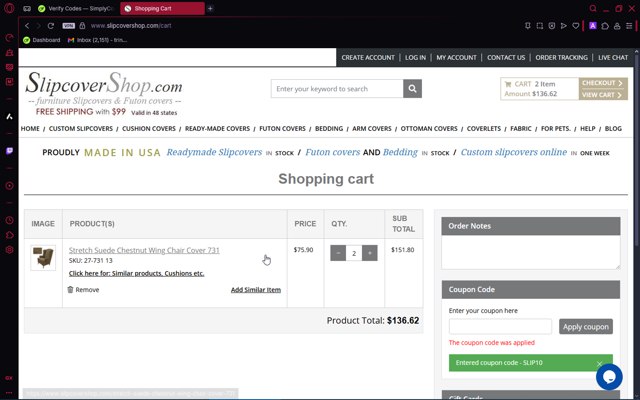View site security via padlock icon
640x400 pixels.
tap(82, 26)
